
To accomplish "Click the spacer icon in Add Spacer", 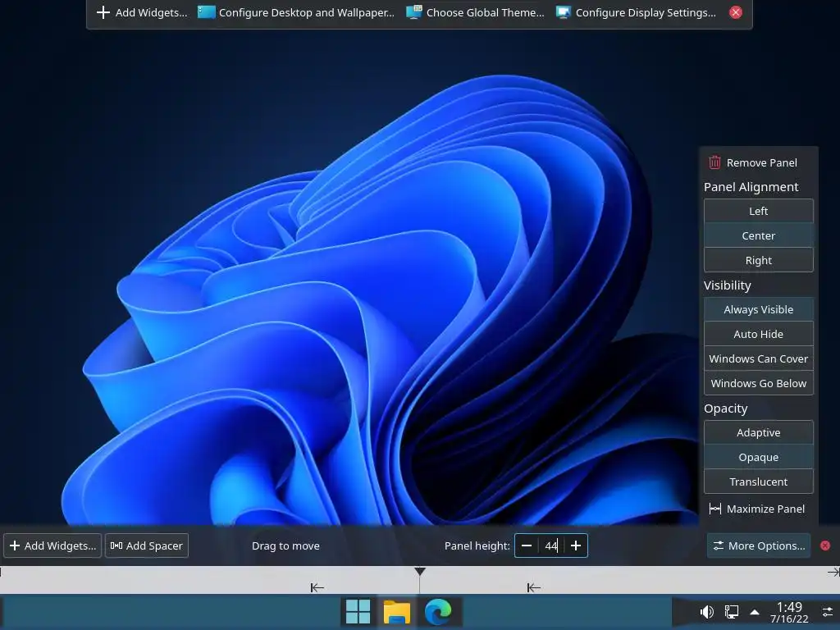I will point(116,546).
